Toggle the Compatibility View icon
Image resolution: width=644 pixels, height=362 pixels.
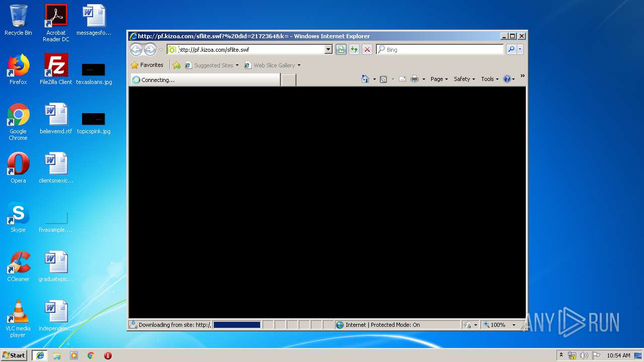coord(341,49)
